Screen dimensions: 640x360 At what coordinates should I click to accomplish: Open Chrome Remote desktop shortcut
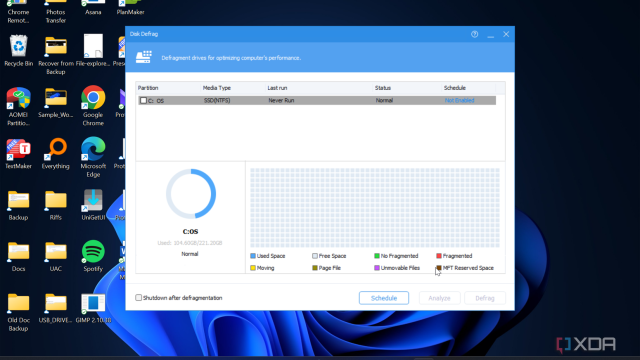point(18,12)
